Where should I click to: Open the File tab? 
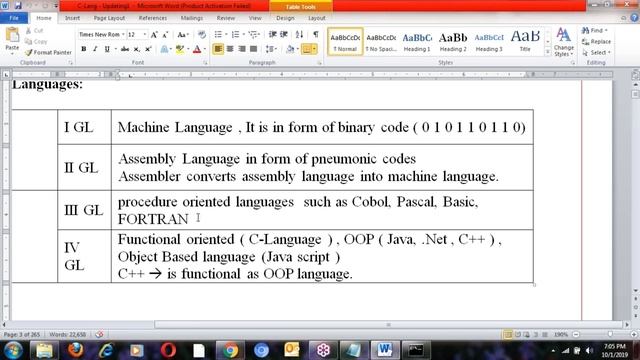tap(14, 18)
